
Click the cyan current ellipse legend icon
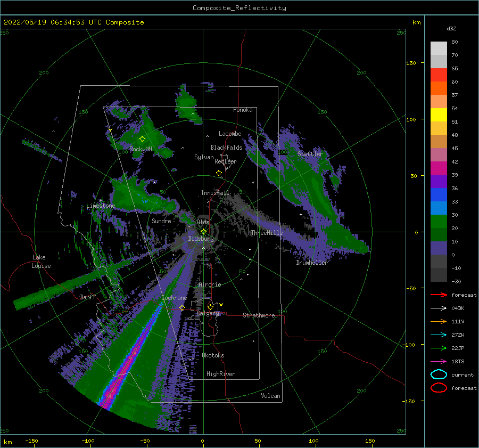pyautogui.click(x=439, y=374)
